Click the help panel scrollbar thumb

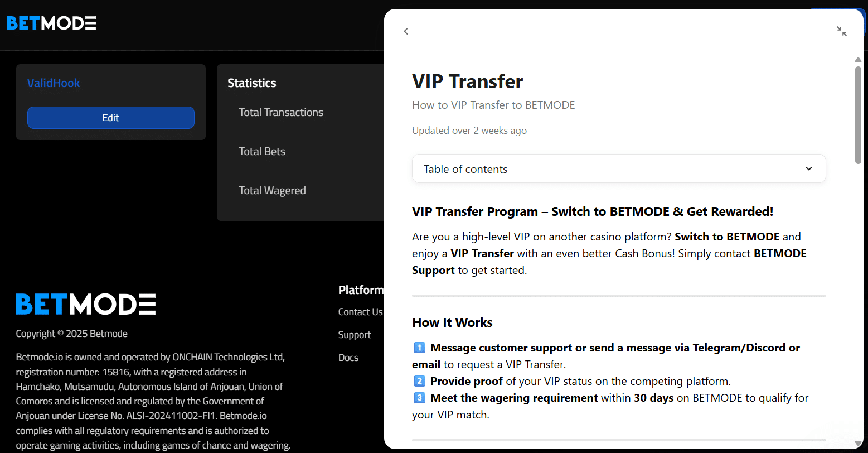tap(859, 114)
